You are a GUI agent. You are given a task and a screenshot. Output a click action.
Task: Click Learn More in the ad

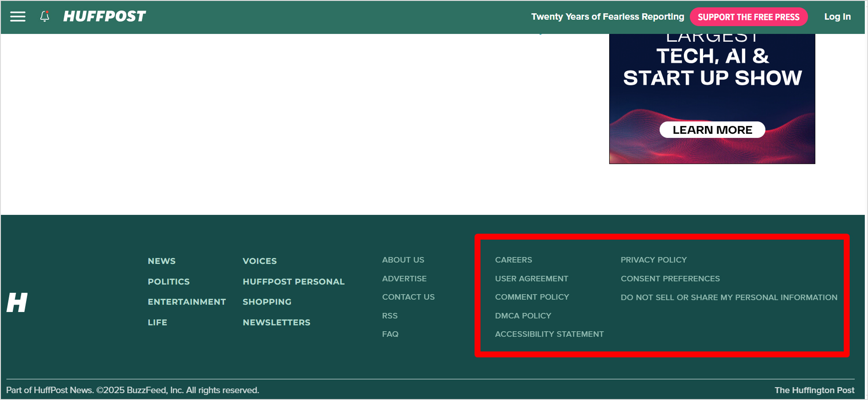point(712,130)
